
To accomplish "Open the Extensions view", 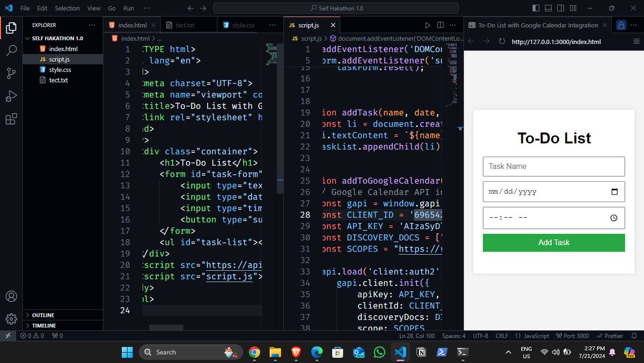I will pos(11,119).
